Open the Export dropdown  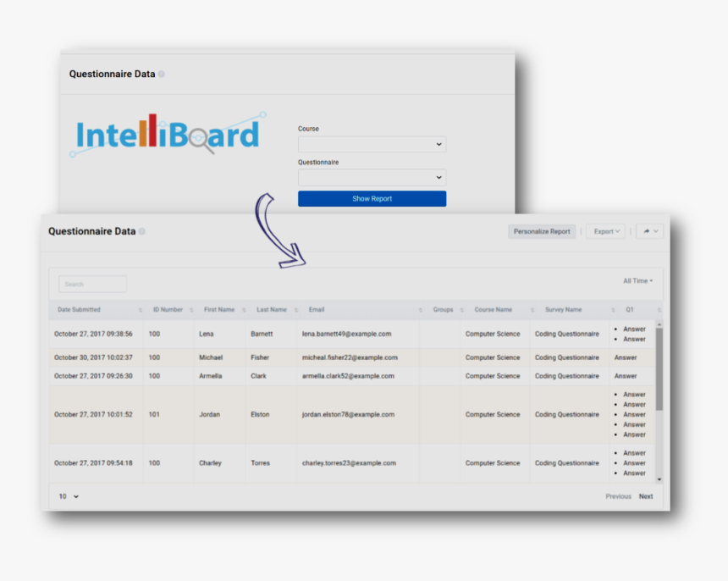pos(606,231)
